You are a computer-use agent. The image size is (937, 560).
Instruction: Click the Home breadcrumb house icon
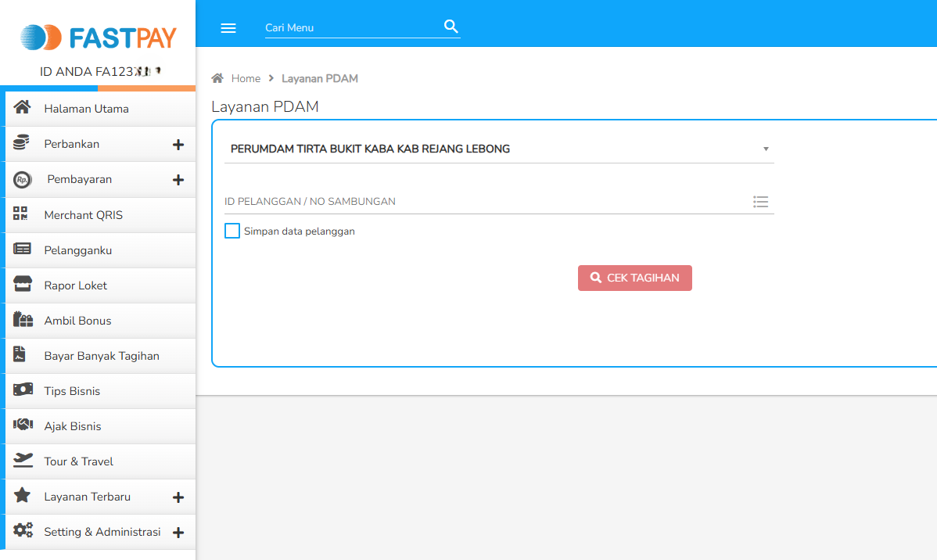point(217,77)
